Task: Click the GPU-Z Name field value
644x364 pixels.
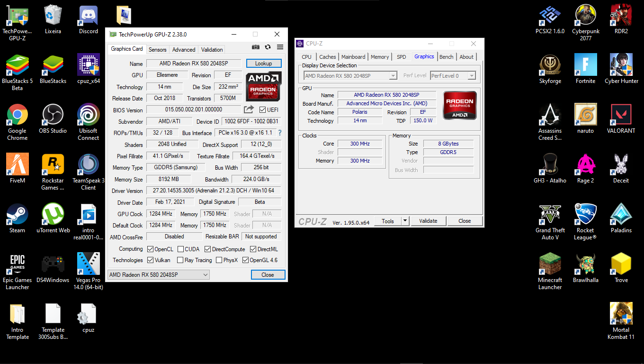Action: click(x=194, y=64)
